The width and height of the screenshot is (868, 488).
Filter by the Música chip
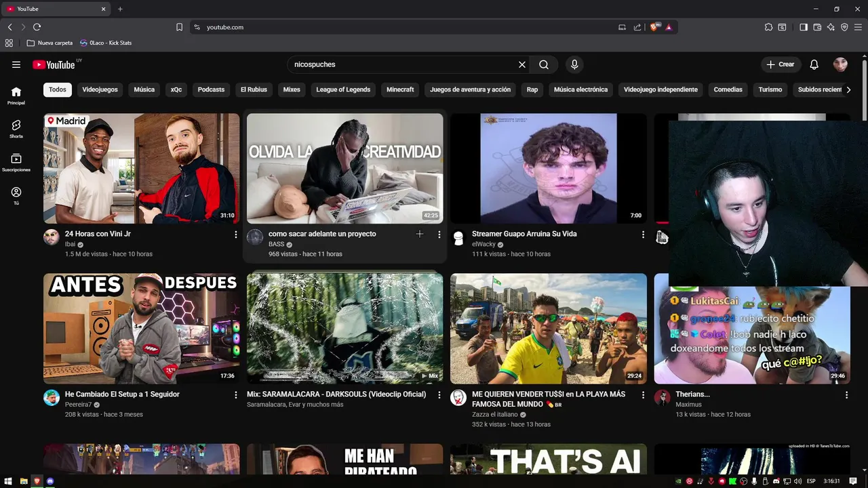coord(144,89)
